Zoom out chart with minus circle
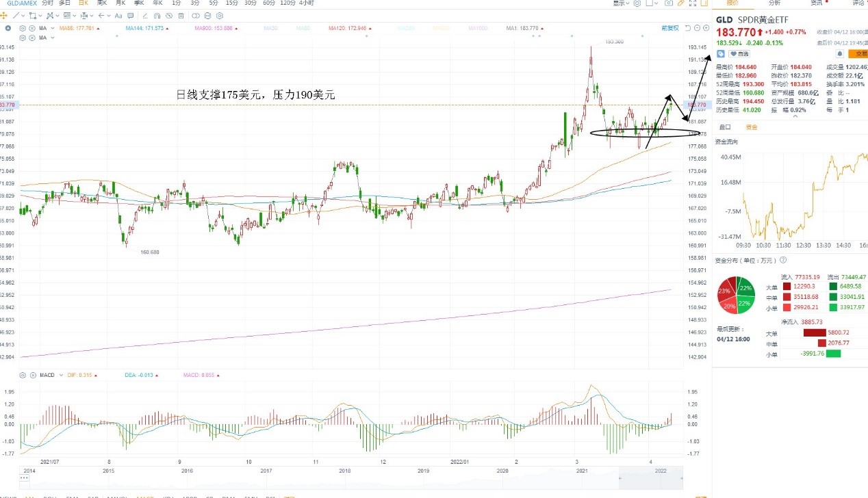Image resolution: width=868 pixels, height=498 pixels. (x=698, y=28)
